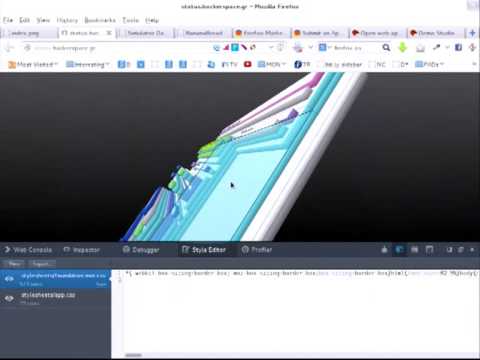The image size is (480, 360).
Task: Click the horizontal scrollbar in style editor
Action: coord(134,355)
